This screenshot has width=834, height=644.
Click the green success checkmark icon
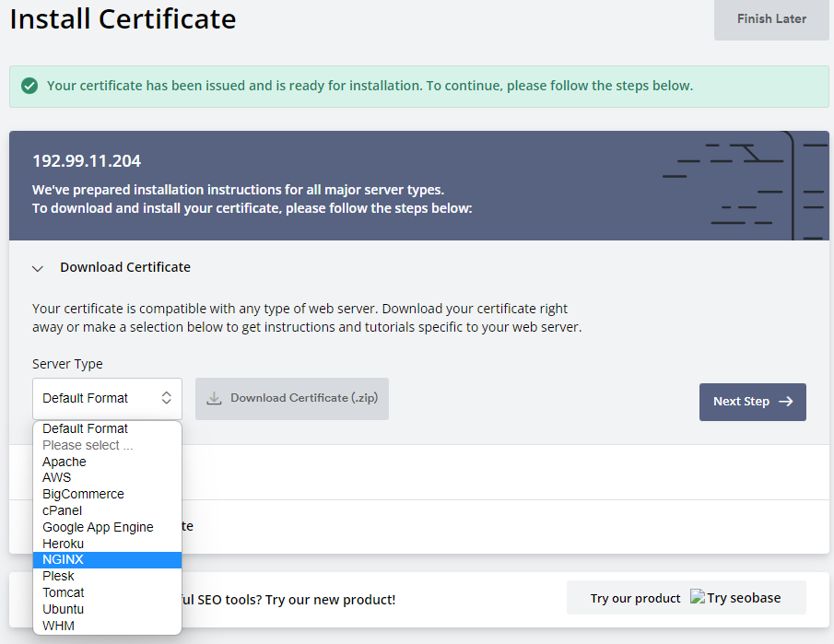coord(29,86)
